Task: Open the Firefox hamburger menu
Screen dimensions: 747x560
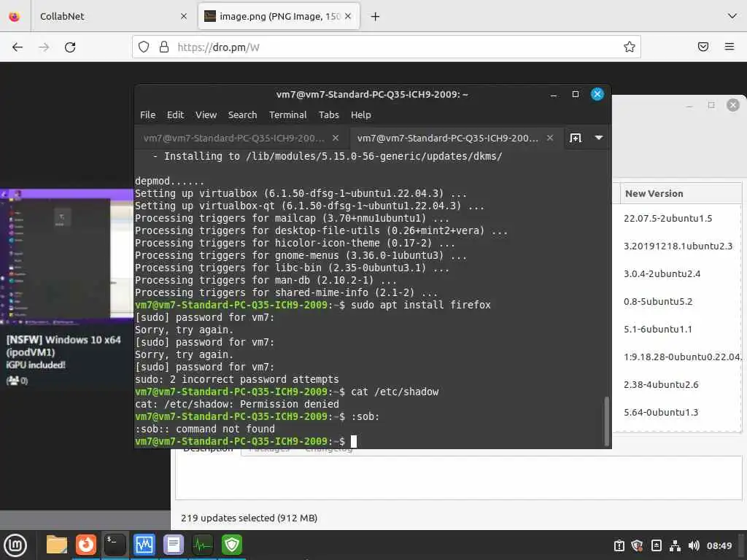Action: [729, 47]
